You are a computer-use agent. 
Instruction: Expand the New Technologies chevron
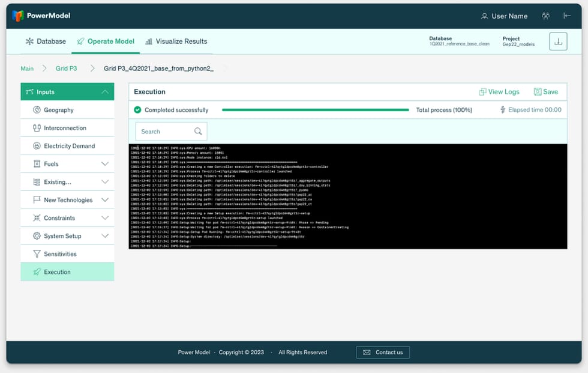click(x=105, y=200)
